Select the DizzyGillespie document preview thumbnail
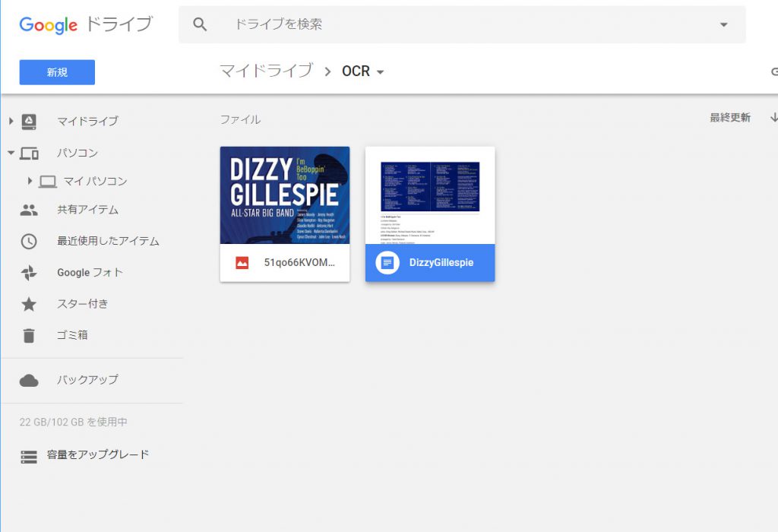 point(430,195)
